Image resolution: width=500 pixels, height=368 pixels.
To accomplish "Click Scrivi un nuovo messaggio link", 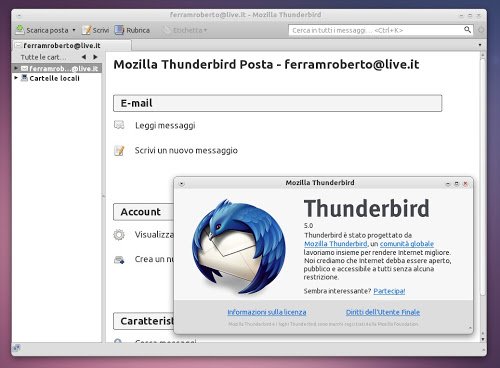I will 186,150.
